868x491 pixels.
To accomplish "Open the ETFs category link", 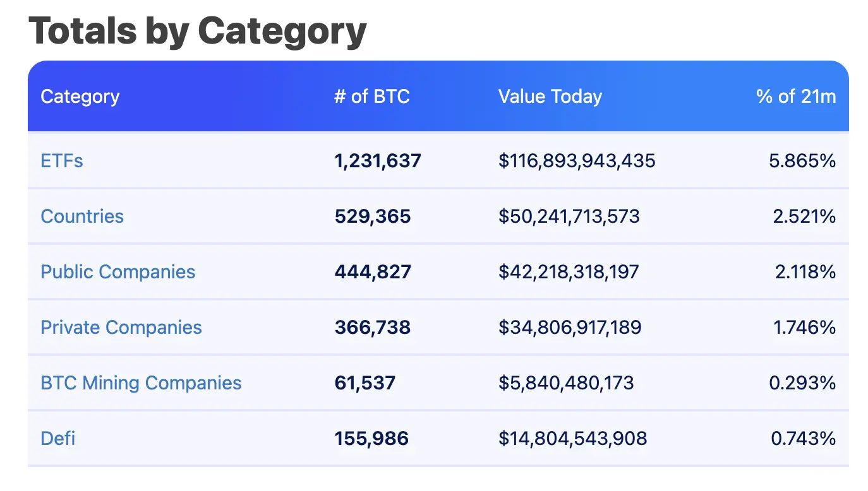I will coord(62,161).
